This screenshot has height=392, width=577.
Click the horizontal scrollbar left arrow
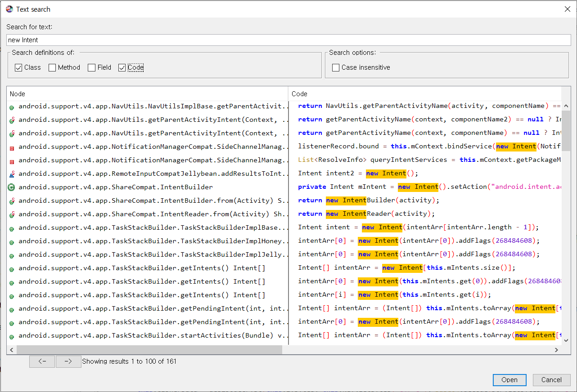tap(12, 350)
